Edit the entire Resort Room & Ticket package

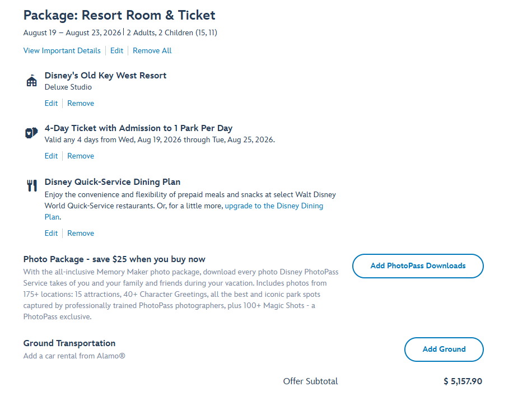click(x=116, y=50)
